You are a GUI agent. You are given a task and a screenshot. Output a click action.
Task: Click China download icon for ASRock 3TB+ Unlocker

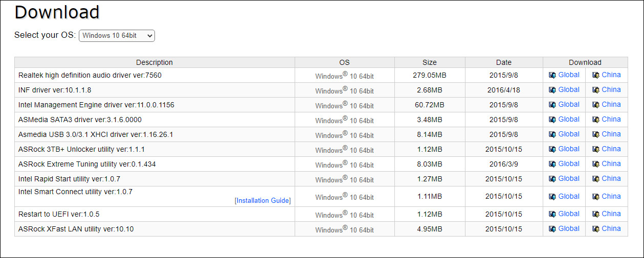click(x=595, y=149)
